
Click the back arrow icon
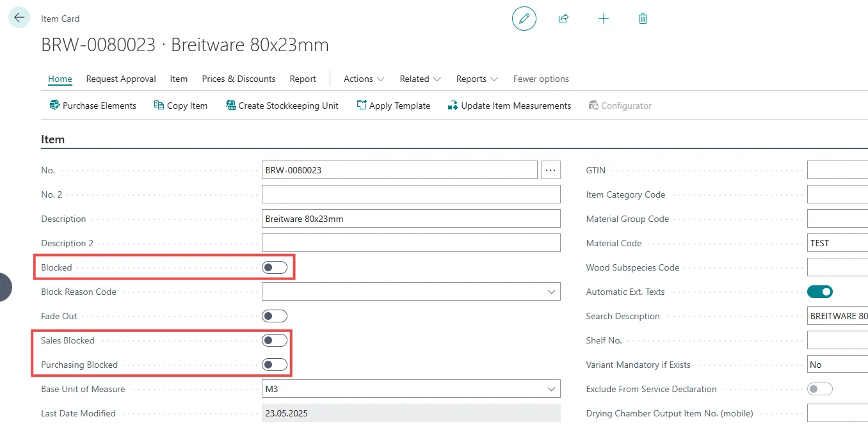[x=19, y=18]
